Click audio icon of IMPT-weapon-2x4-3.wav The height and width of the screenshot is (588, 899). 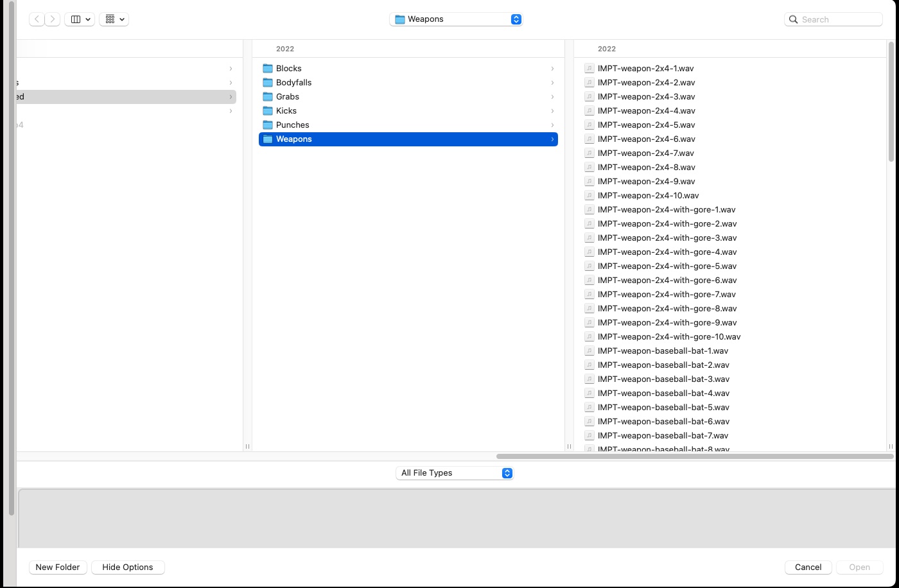(x=589, y=96)
